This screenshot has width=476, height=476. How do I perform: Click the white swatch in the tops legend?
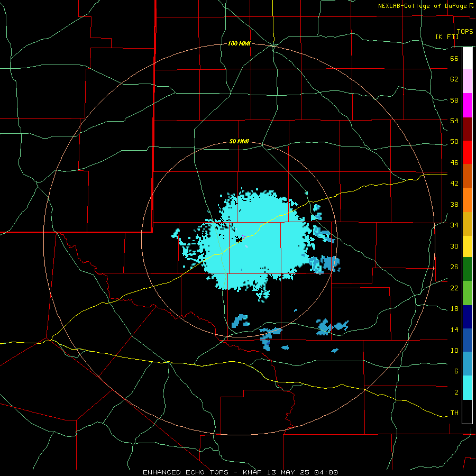pyautogui.click(x=467, y=58)
